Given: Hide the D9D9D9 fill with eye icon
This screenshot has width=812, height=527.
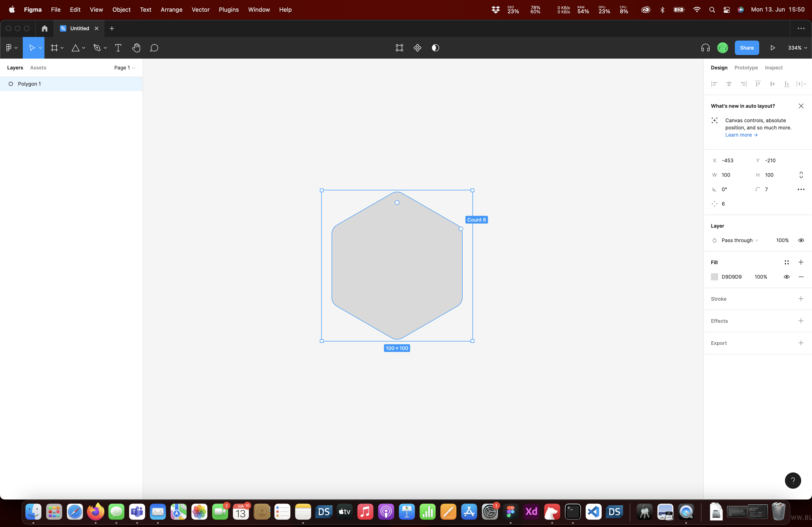Looking at the screenshot, I should coord(787,277).
